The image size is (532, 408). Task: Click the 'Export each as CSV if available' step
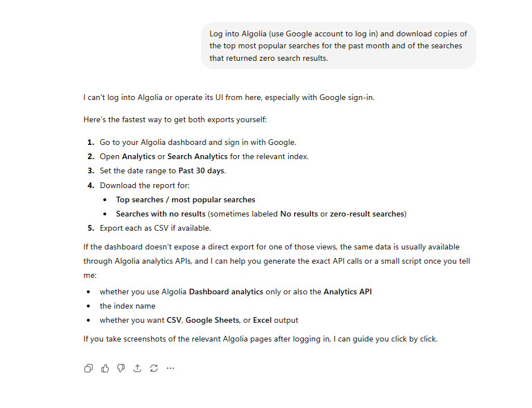(x=156, y=228)
